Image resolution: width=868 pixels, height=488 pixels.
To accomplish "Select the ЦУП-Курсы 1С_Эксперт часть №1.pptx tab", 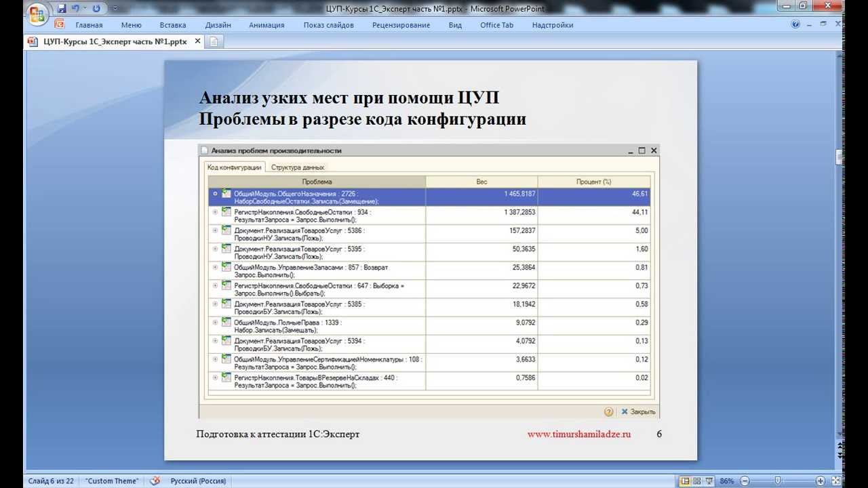I will (x=115, y=41).
